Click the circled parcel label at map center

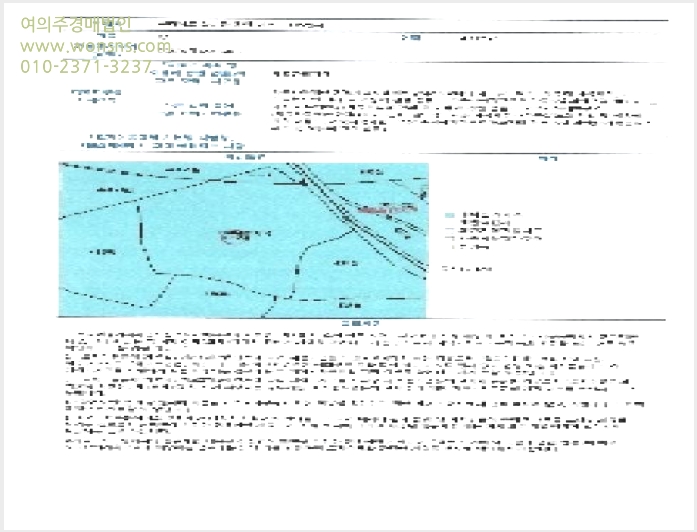(x=245, y=236)
